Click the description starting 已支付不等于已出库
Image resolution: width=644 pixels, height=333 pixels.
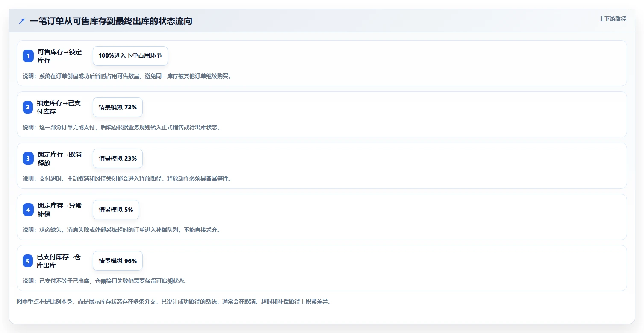coord(105,281)
